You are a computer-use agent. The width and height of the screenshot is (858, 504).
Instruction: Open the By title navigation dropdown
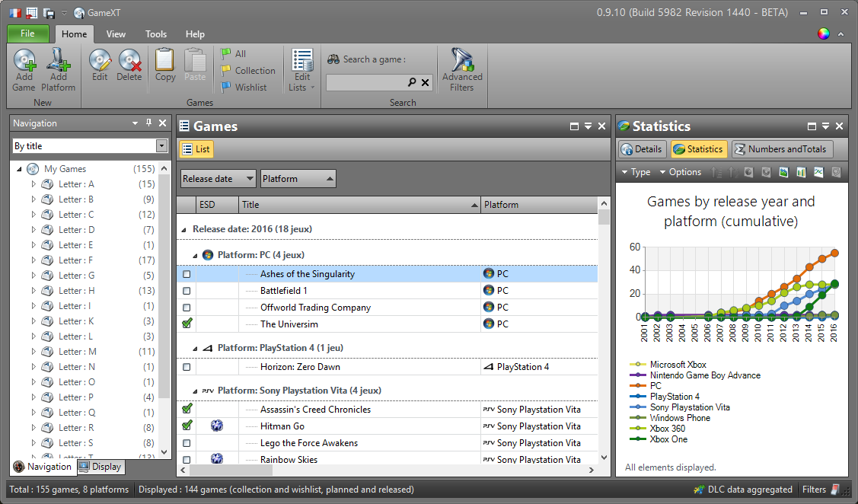[161, 146]
